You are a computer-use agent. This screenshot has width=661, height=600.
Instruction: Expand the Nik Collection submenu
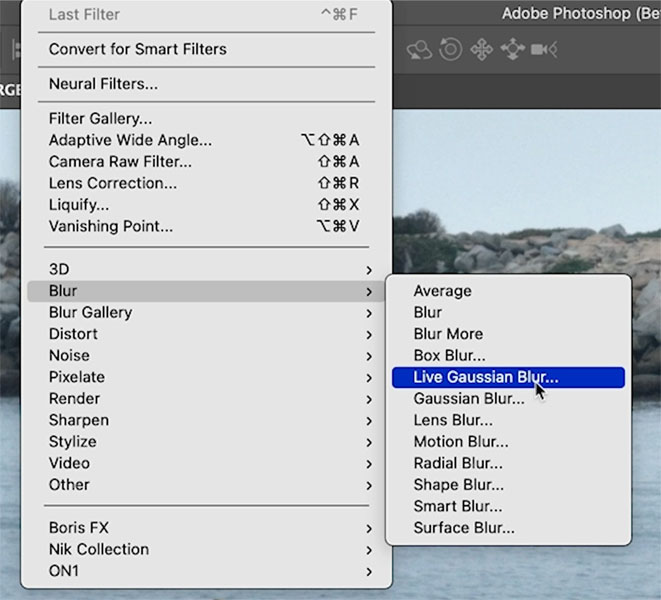coord(207,549)
